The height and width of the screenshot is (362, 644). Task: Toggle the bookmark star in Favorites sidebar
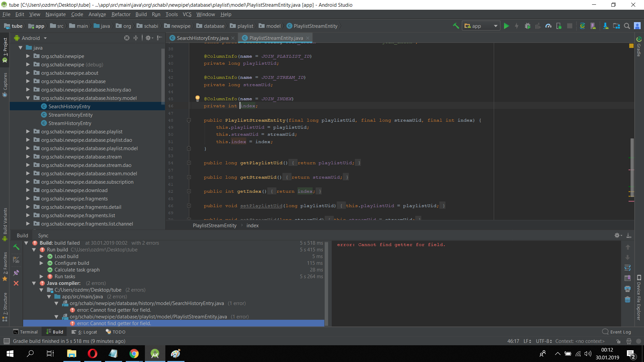pyautogui.click(x=5, y=279)
